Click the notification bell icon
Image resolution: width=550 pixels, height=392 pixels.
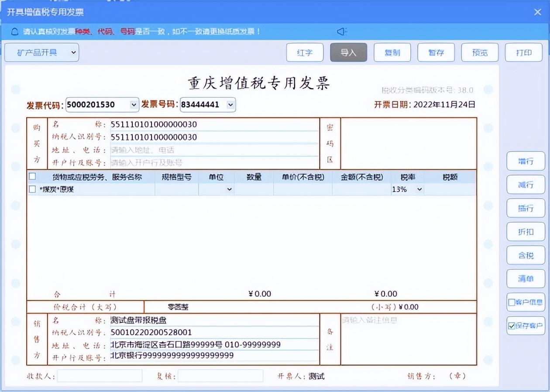[14, 31]
